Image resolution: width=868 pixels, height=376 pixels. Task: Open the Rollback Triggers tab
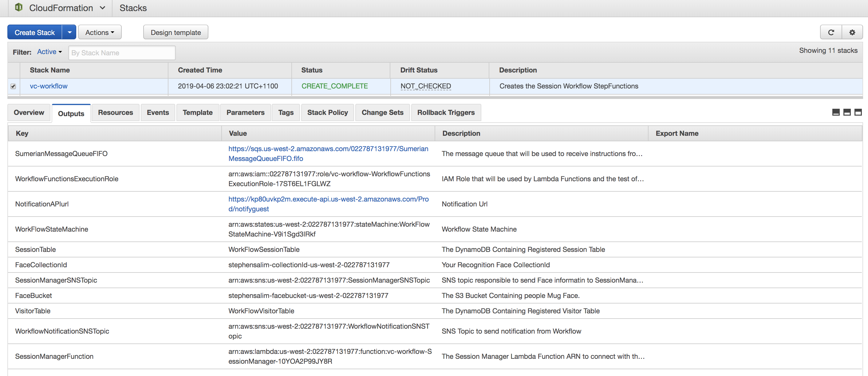tap(445, 112)
